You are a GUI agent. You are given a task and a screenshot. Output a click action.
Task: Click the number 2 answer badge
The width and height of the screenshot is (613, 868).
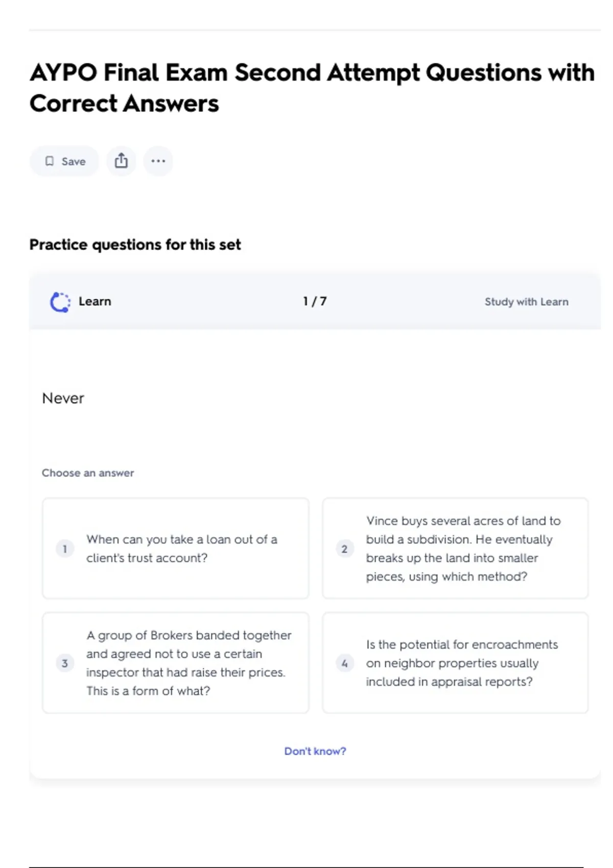tap(344, 549)
